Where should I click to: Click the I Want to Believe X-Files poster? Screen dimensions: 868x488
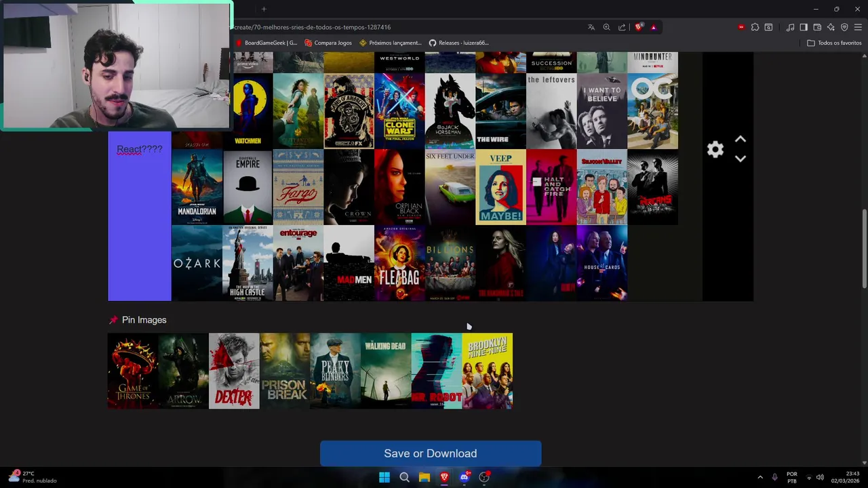pos(602,111)
